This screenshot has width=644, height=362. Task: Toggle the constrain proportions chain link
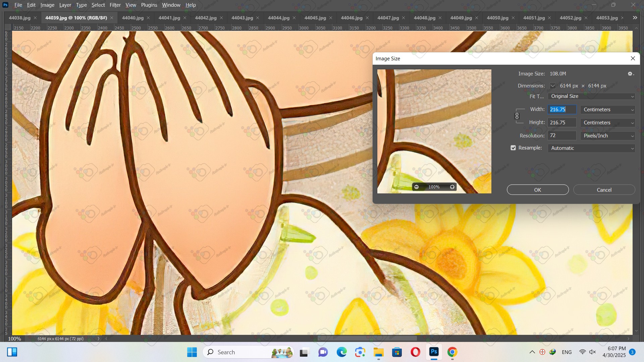pos(517,116)
